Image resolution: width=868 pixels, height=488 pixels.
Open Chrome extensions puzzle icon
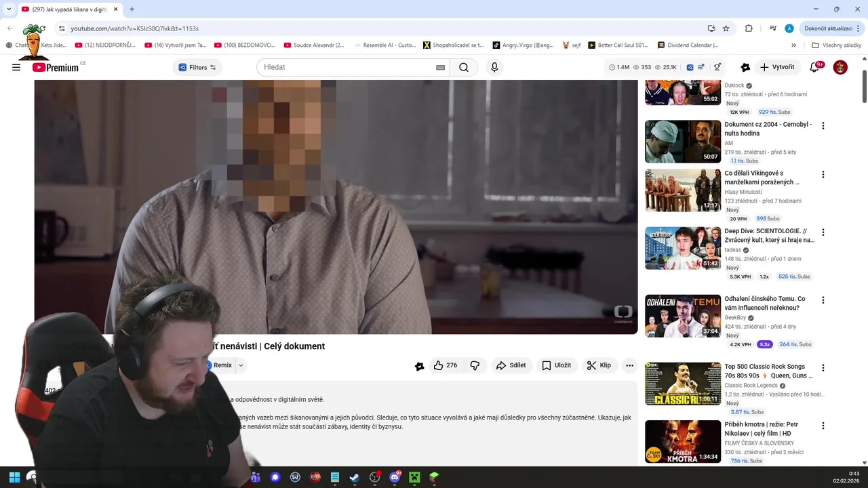(749, 28)
